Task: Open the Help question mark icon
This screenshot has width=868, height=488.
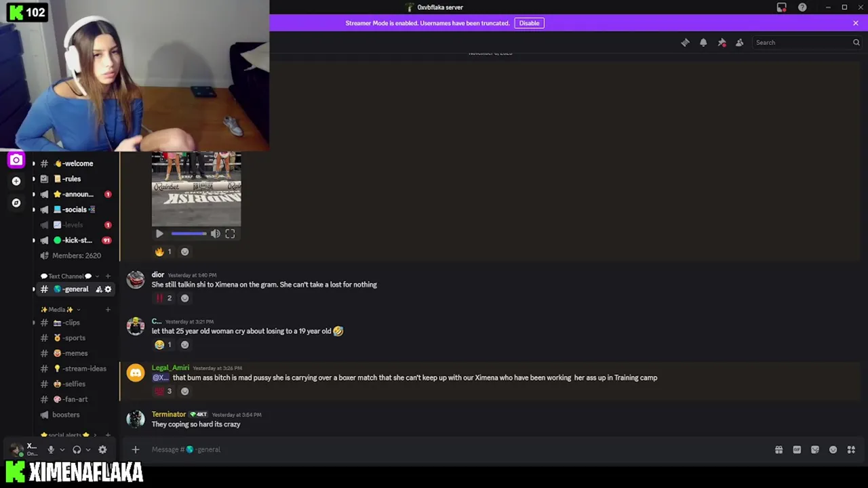Action: click(x=802, y=7)
